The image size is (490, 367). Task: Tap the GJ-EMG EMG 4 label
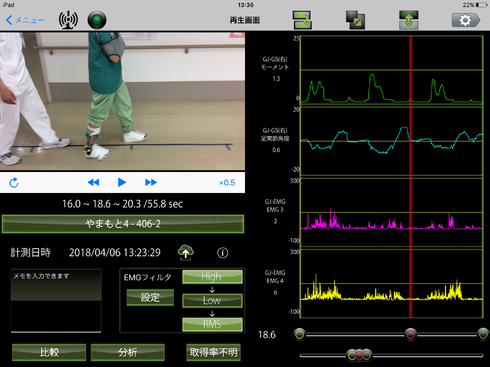[275, 277]
